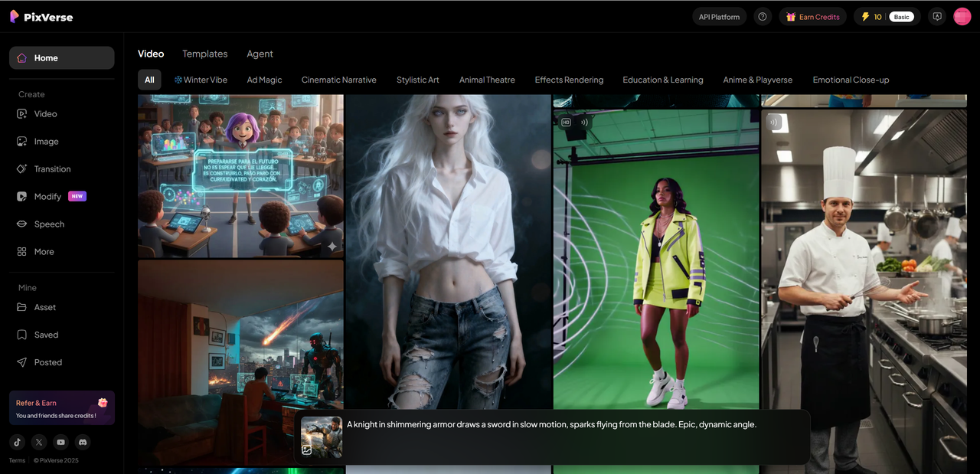980x474 pixels.
Task: Click the PixVerse logo
Action: (x=41, y=17)
